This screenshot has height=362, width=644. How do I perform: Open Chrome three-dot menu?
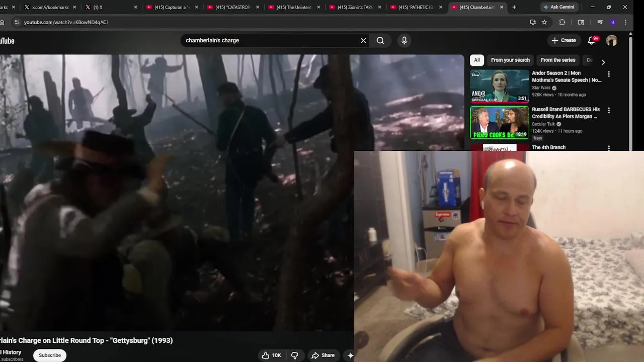625,22
